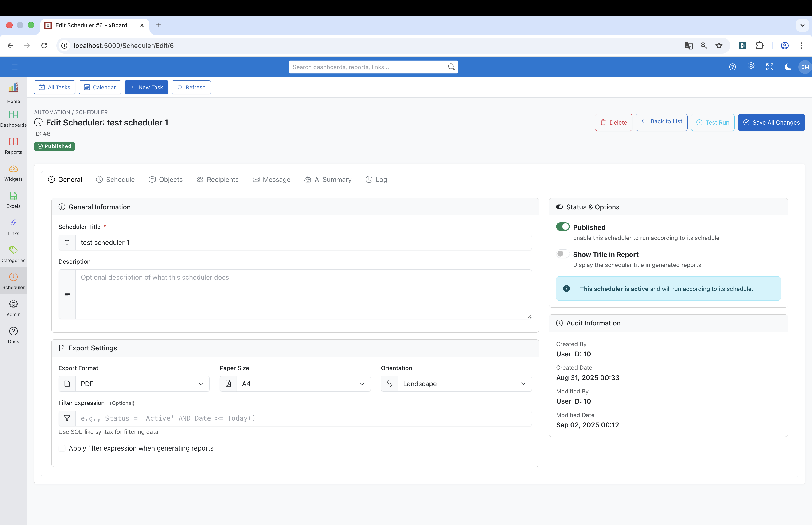Click the Description text area
This screenshot has width=812, height=525.
click(303, 294)
